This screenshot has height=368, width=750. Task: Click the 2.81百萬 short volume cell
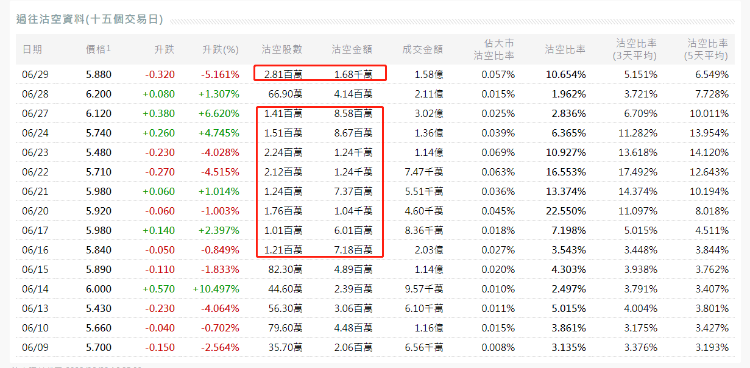[282, 74]
